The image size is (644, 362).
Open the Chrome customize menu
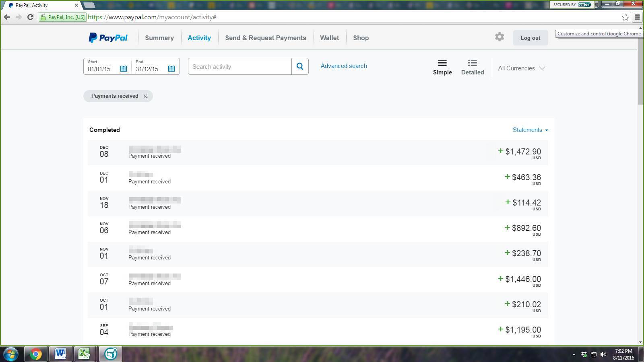point(637,17)
